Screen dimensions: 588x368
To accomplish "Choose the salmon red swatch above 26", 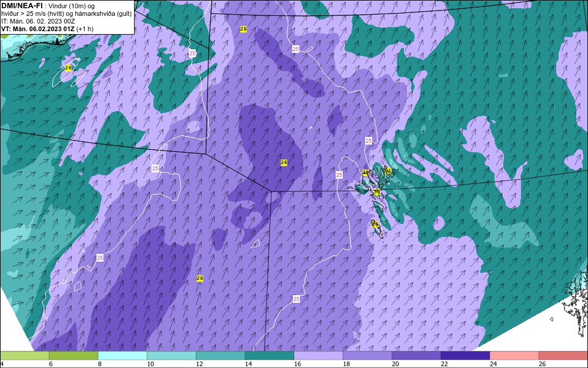I will click(563, 356).
